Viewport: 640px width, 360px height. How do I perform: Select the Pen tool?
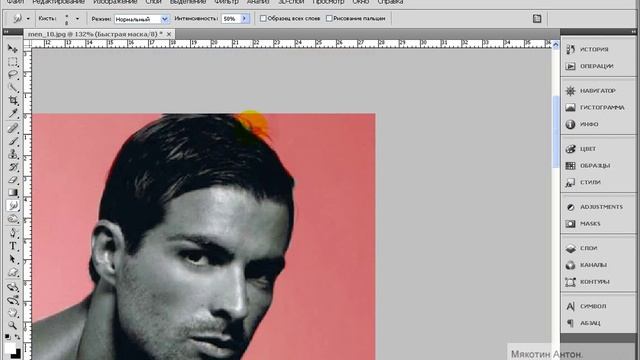pyautogui.click(x=13, y=233)
